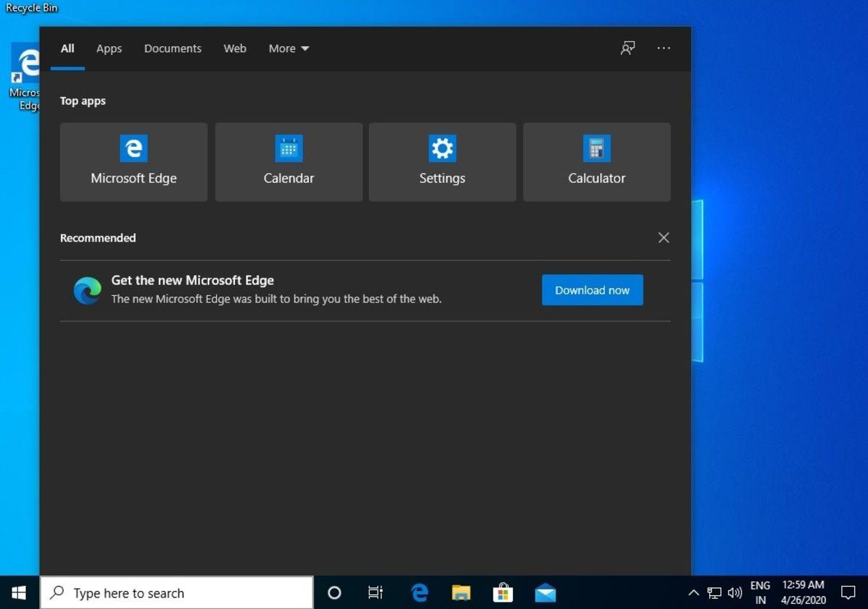Open the search panel options menu

pos(663,48)
